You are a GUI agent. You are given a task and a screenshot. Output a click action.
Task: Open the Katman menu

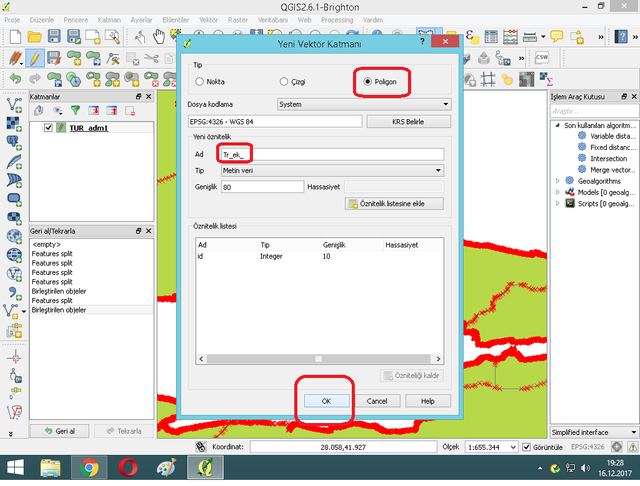(x=109, y=20)
